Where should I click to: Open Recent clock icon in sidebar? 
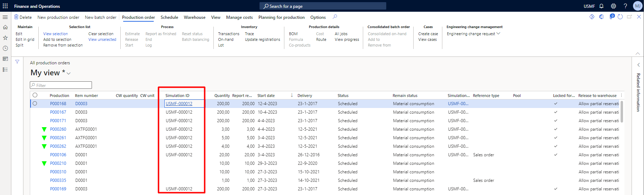click(x=5, y=48)
